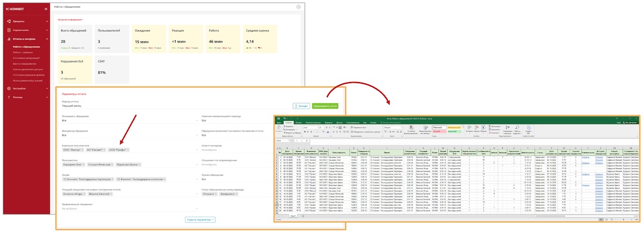Image resolution: width=644 pixels, height=234 pixels.
Task: Remove the Кашарин Олег user tag
Action: [84, 164]
